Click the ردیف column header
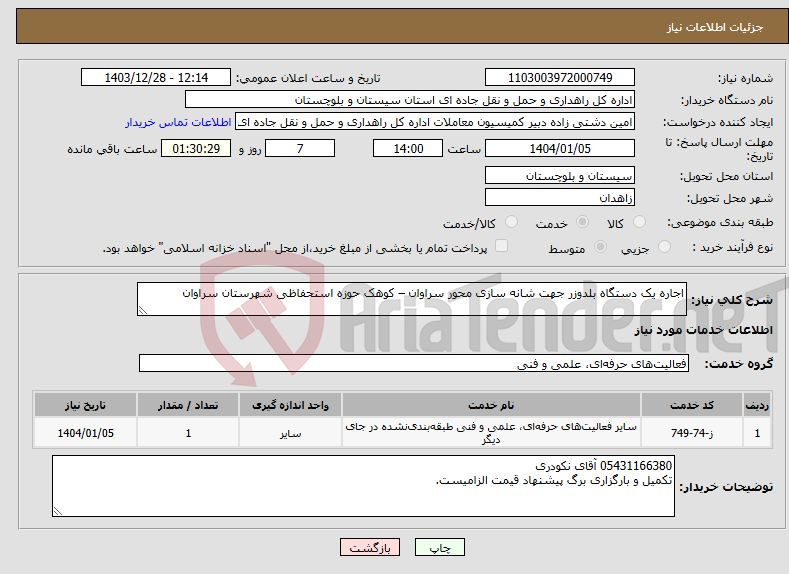Viewport: 789px width, 574px height. tap(757, 405)
